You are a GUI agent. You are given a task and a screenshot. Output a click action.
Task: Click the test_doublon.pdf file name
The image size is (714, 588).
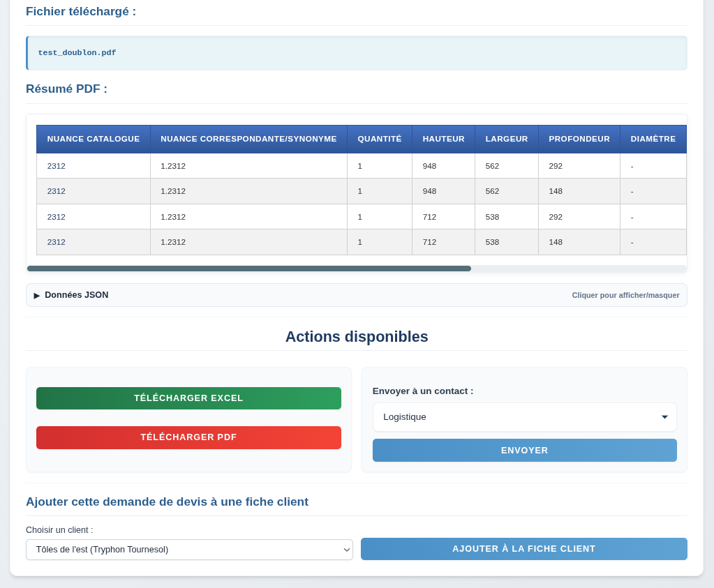[x=77, y=53]
